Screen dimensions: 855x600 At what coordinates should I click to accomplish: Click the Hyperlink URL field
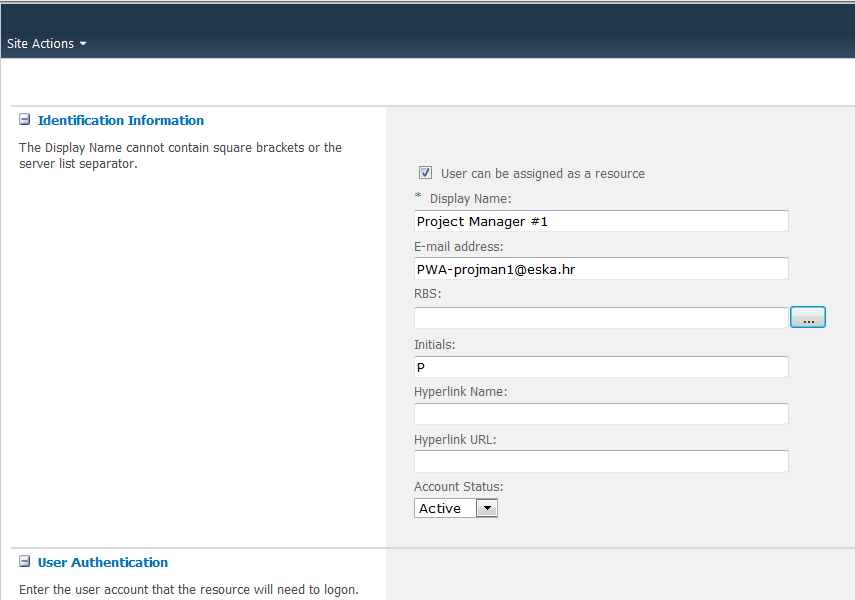click(601, 461)
